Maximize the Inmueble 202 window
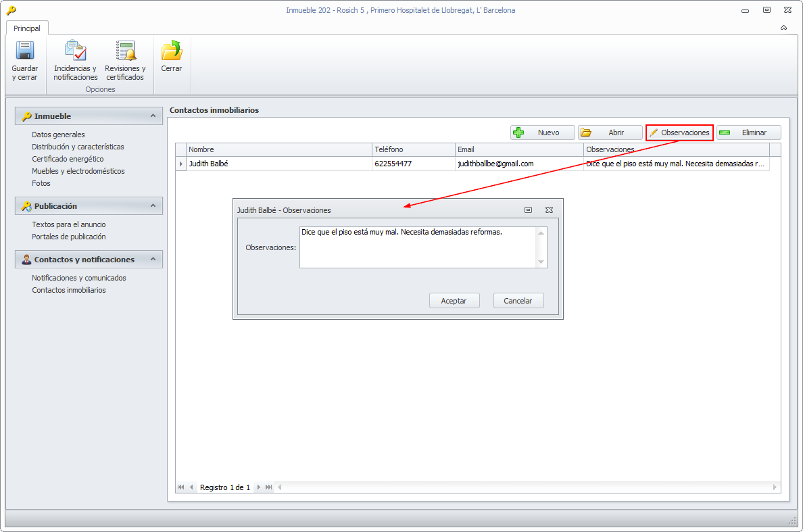This screenshot has height=532, width=803. tap(766, 9)
